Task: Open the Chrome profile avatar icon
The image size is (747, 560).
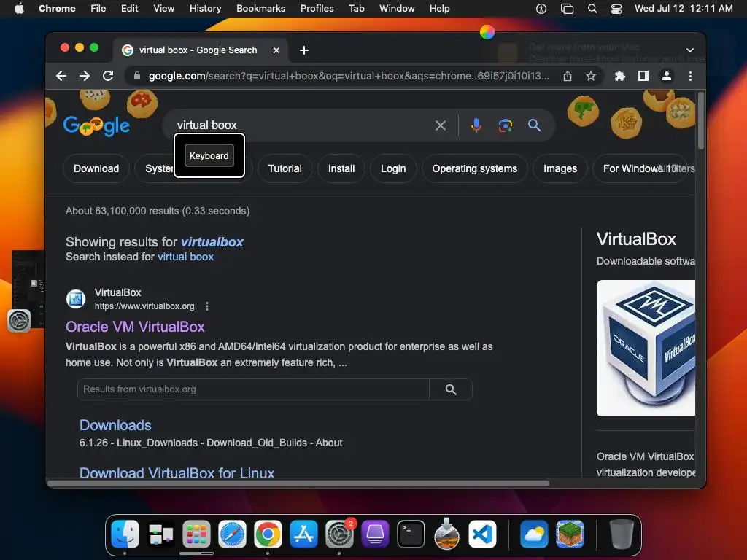Action: click(667, 76)
